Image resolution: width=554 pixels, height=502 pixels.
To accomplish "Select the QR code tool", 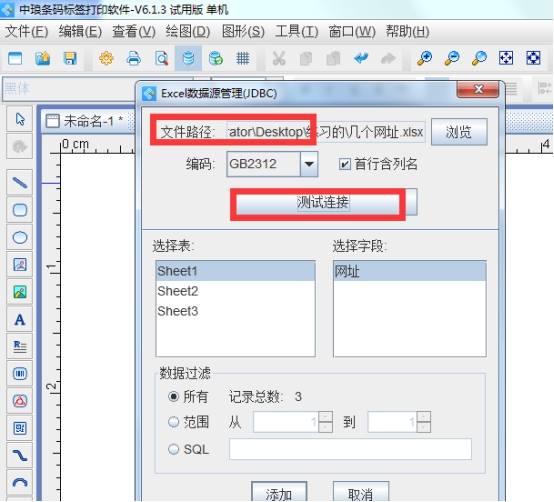I will pyautogui.click(x=20, y=428).
